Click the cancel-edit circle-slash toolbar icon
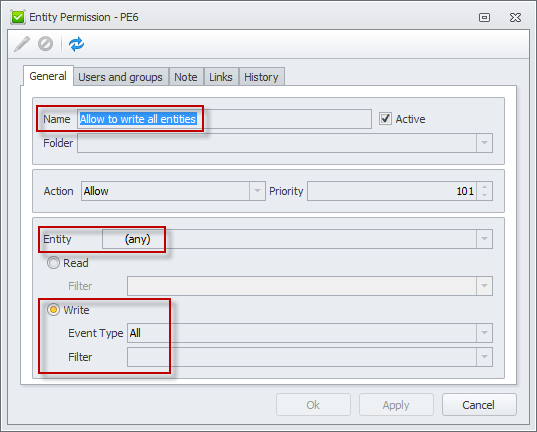537x432 pixels. 46,44
